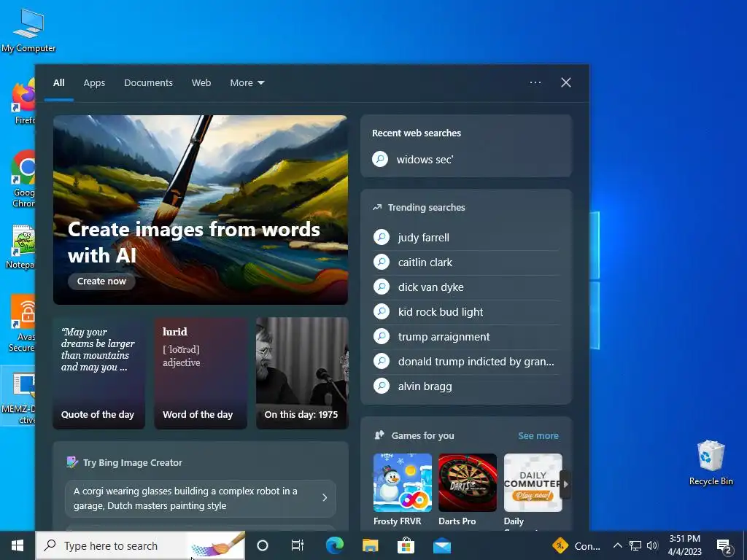Image resolution: width=747 pixels, height=560 pixels.
Task: Click recent search 'widows sec'
Action: [x=466, y=159]
